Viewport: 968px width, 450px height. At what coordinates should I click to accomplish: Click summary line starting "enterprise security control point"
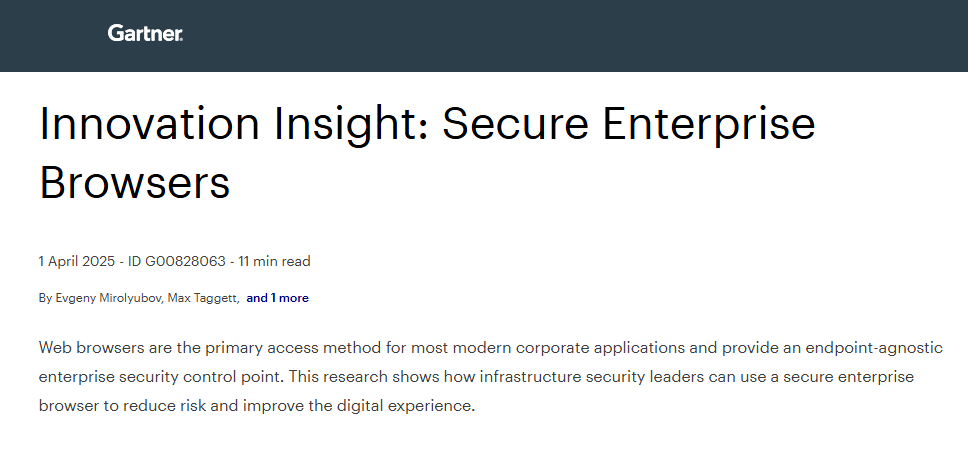(x=476, y=377)
